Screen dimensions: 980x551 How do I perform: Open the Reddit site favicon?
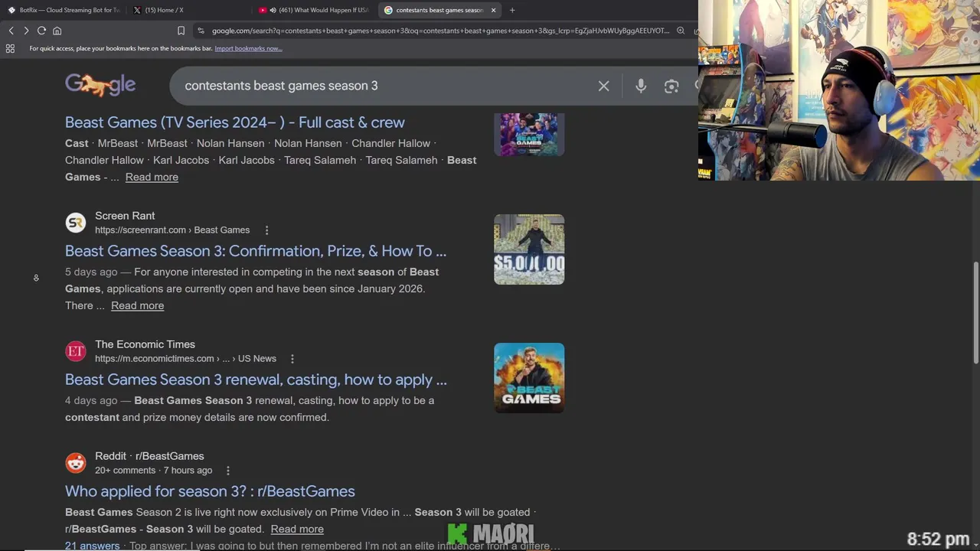(76, 463)
